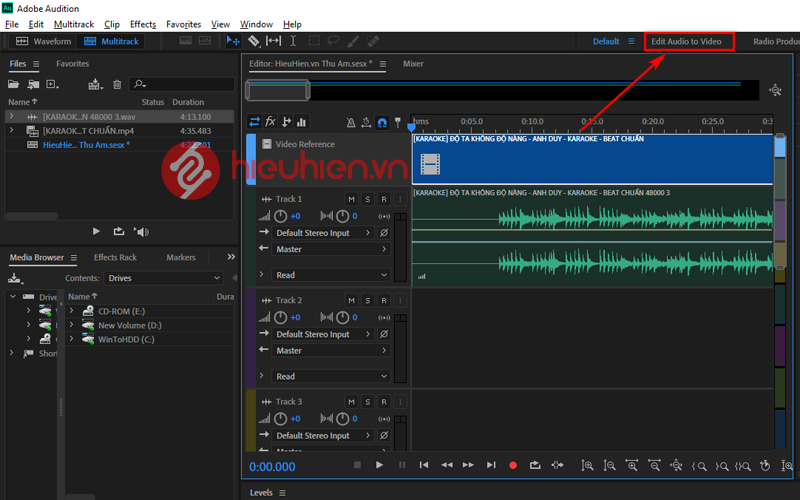Viewport: 800px width, 500px height.
Task: Expand New Volume (D:) drive
Action: (71, 325)
